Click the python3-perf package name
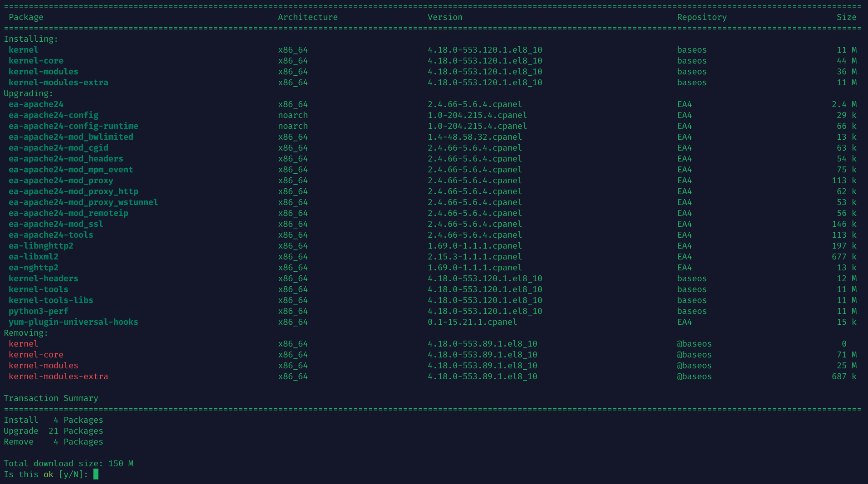Image resolution: width=868 pixels, height=484 pixels. (39, 311)
